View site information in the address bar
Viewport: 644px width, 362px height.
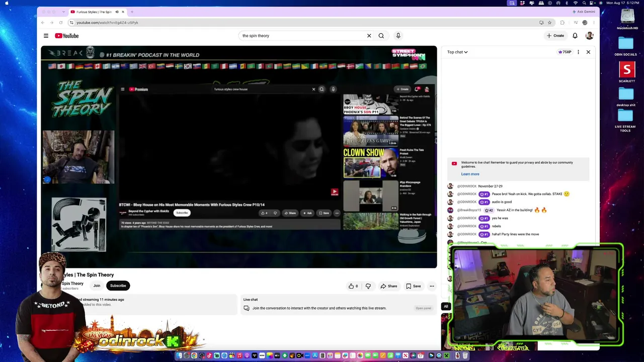pos(71,23)
